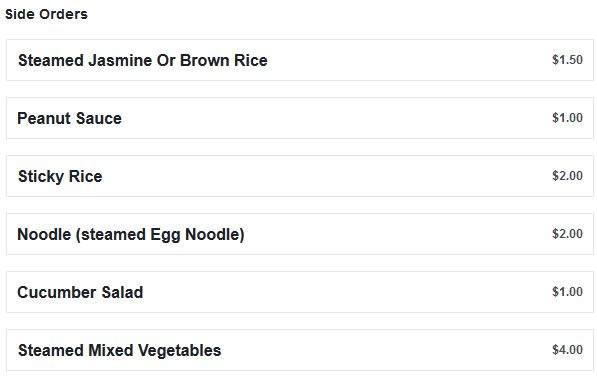Click the $4.00 price for Mixed Vegetables
Viewport: 597px width, 377px height.
point(567,350)
